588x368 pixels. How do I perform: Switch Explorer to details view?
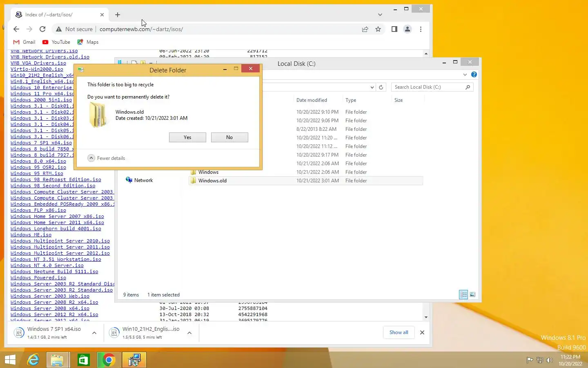pyautogui.click(x=463, y=294)
